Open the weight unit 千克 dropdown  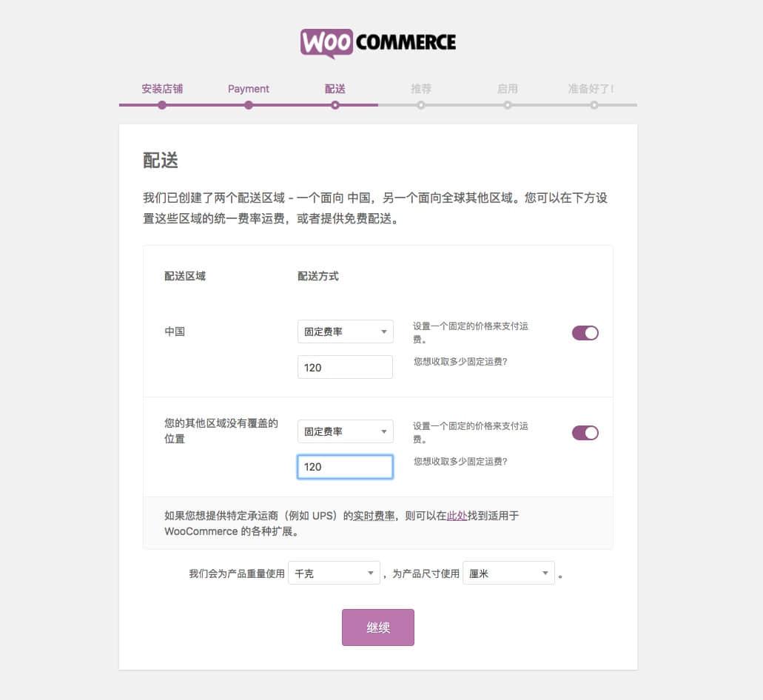pyautogui.click(x=334, y=573)
